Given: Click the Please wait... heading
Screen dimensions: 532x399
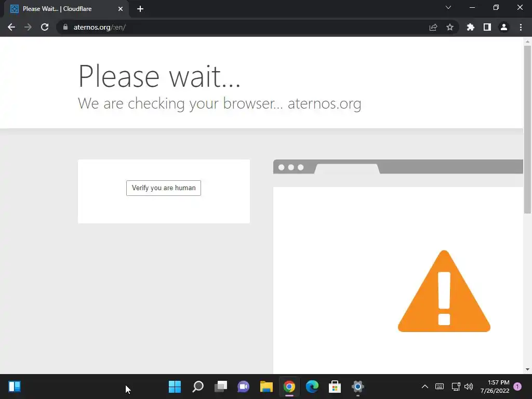Looking at the screenshot, I should [159, 76].
